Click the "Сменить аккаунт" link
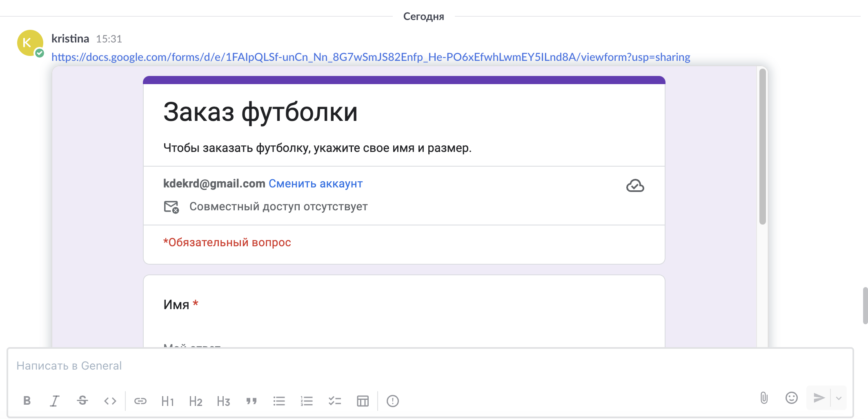This screenshot has width=868, height=419. [x=315, y=184]
